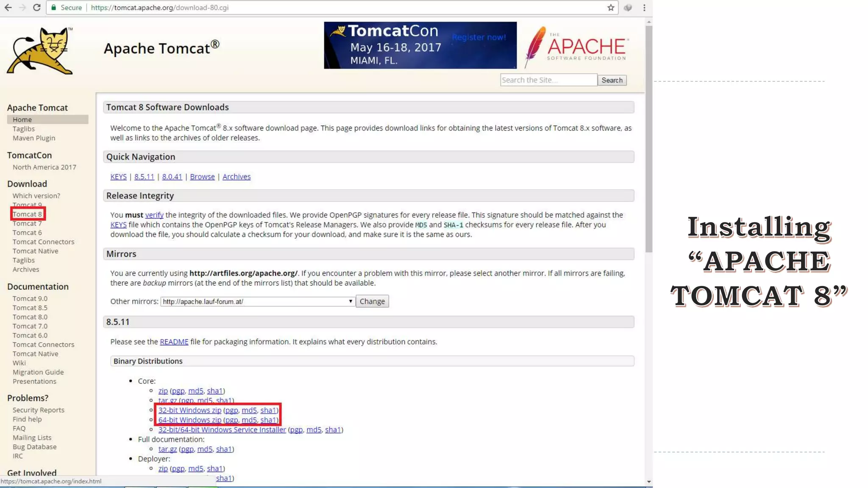Click the site Search button
The width and height of the screenshot is (868, 488).
[x=612, y=80]
